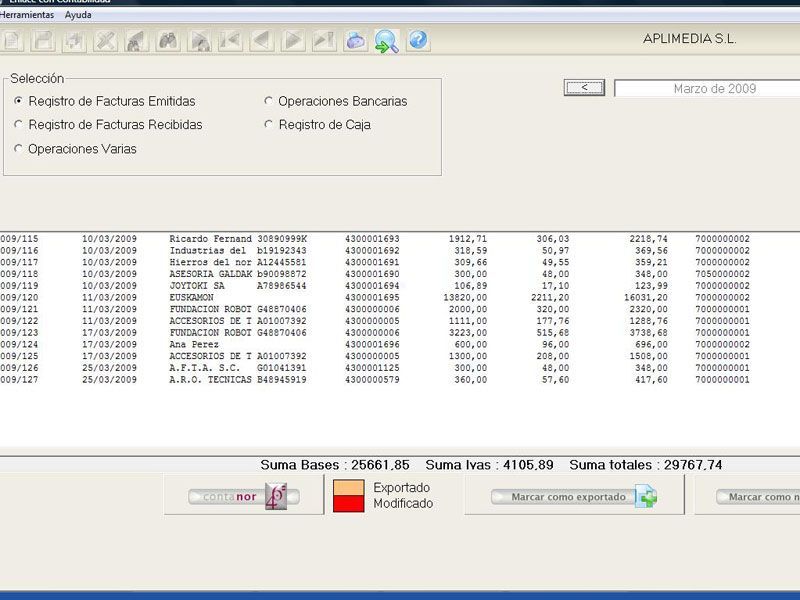Viewport: 800px width, 600px height.
Task: Click the total amount 16031,20
Action: [645, 297]
